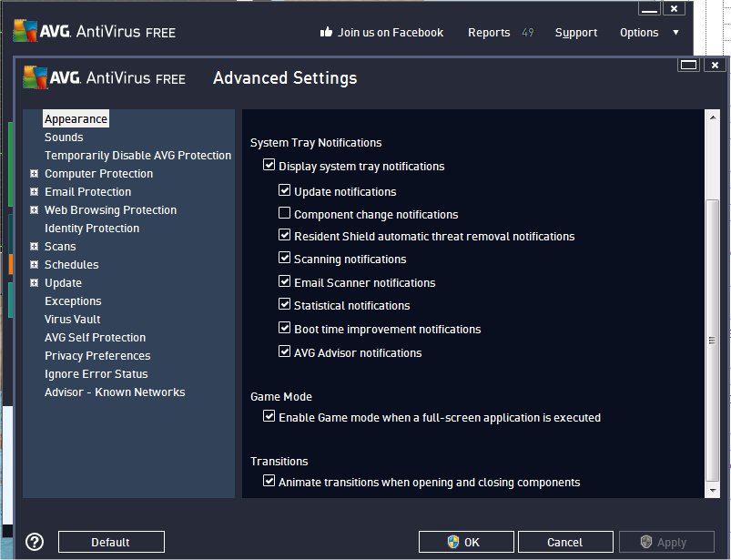This screenshot has width=731, height=560.
Task: Select Ignore Error Status item
Action: click(x=96, y=373)
